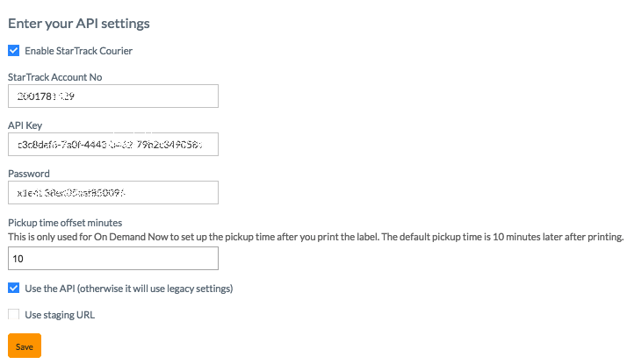Image resolution: width=627 pixels, height=364 pixels.
Task: Focus the Pickup time offset minutes box
Action: 113,258
